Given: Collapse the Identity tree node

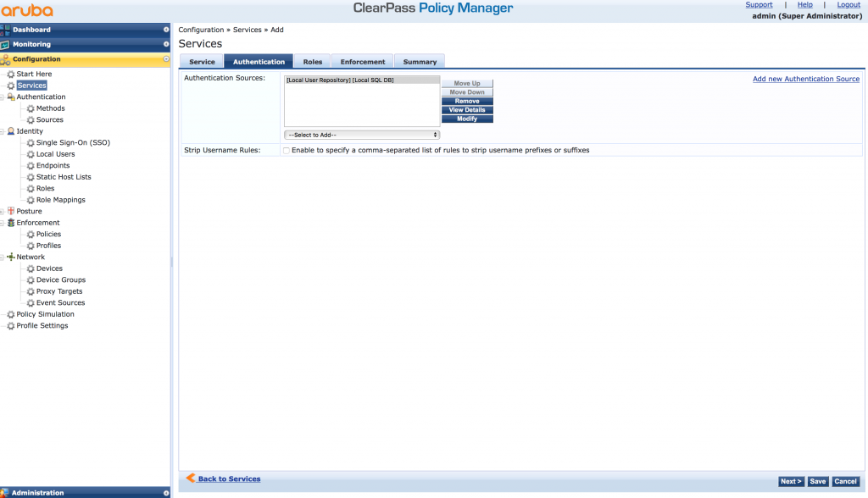Looking at the screenshot, I should pos(3,131).
